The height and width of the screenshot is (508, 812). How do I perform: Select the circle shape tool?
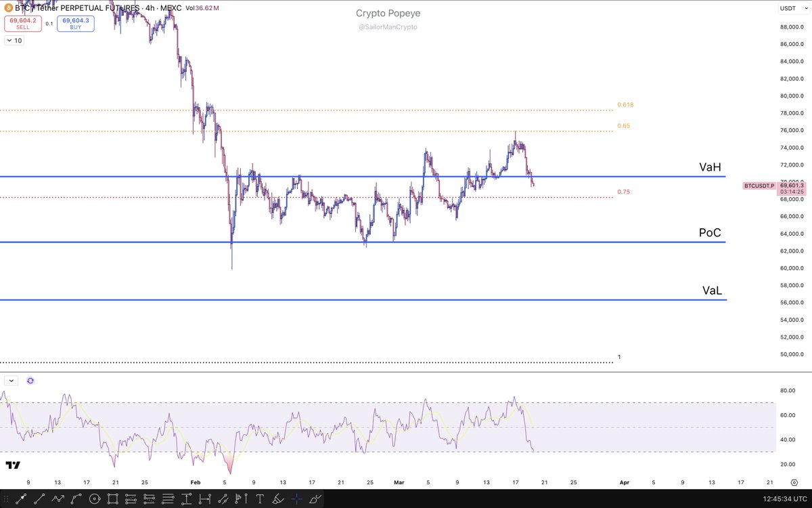(x=95, y=499)
